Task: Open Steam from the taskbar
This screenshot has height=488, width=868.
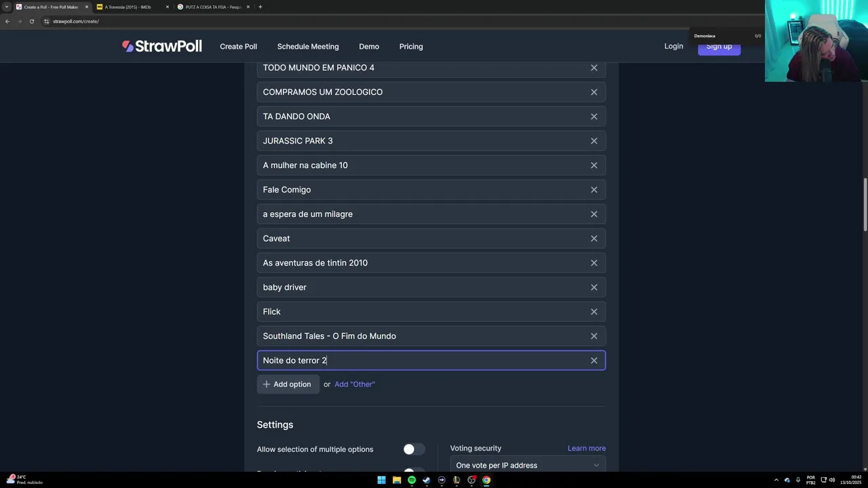Action: pos(427,480)
